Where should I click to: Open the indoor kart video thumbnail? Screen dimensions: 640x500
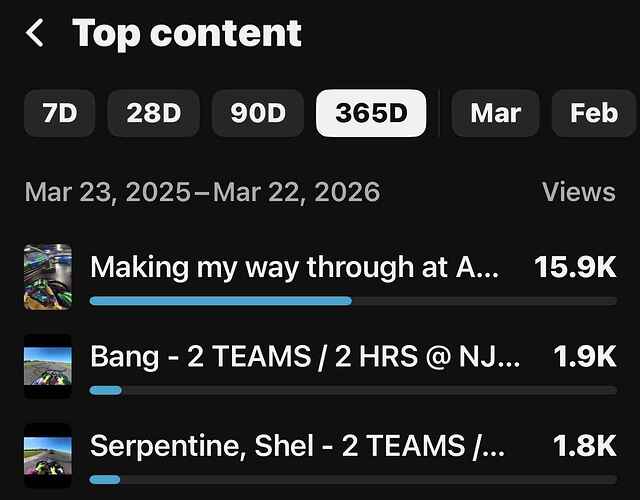point(48,277)
